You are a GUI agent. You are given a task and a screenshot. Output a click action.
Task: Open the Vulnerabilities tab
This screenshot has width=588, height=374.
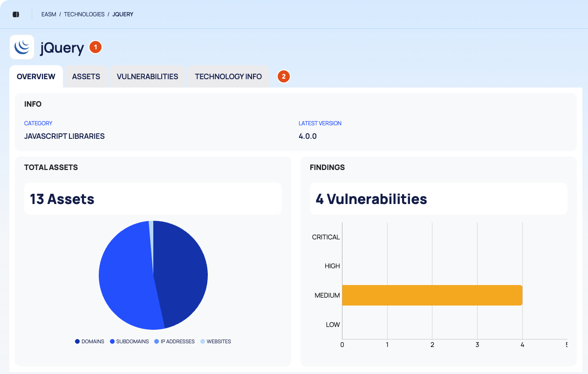tap(147, 76)
